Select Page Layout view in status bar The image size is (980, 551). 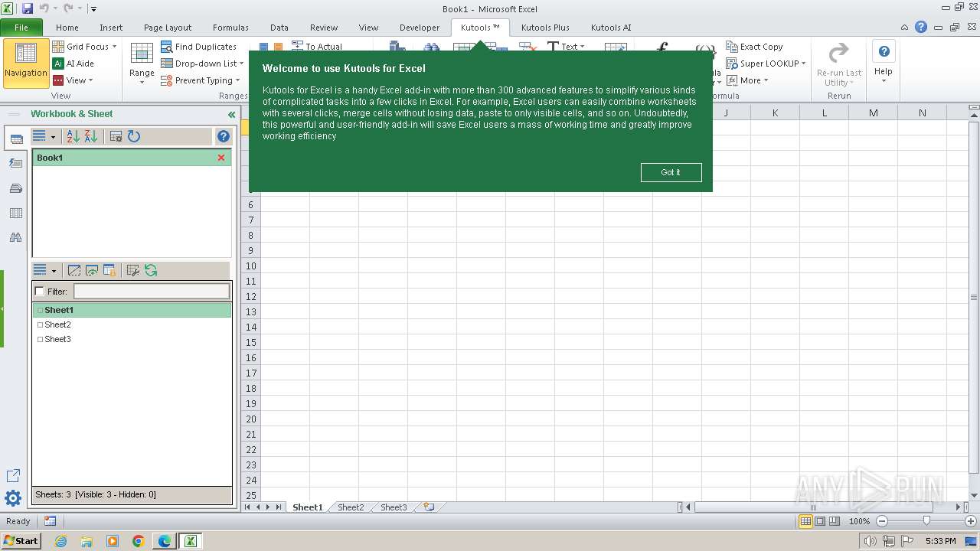click(820, 521)
